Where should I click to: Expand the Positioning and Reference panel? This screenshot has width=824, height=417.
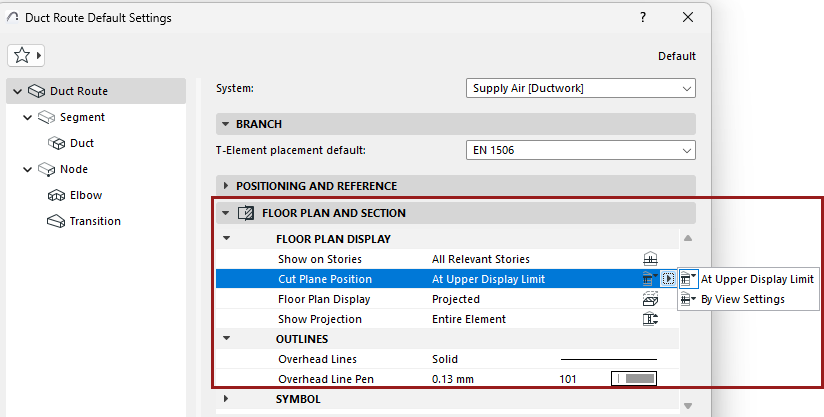(226, 186)
